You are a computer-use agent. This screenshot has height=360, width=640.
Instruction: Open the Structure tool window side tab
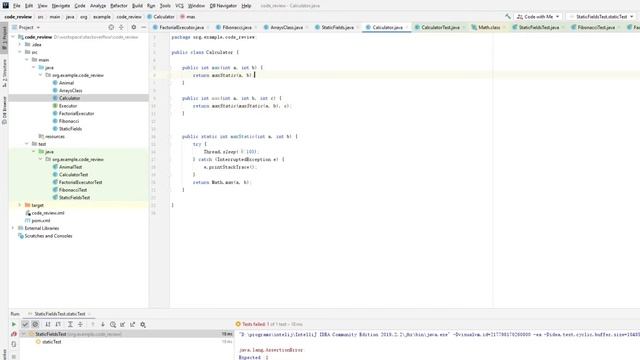coord(4,73)
